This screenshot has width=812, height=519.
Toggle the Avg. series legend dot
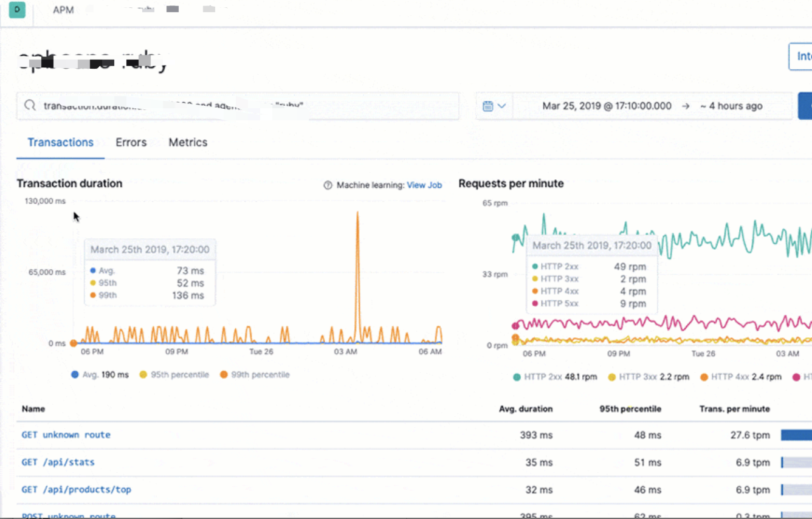75,375
